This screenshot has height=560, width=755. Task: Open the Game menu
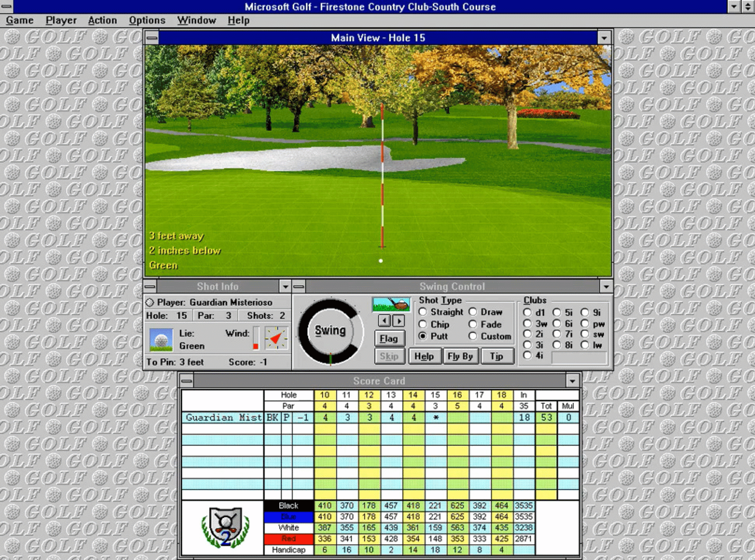point(20,20)
